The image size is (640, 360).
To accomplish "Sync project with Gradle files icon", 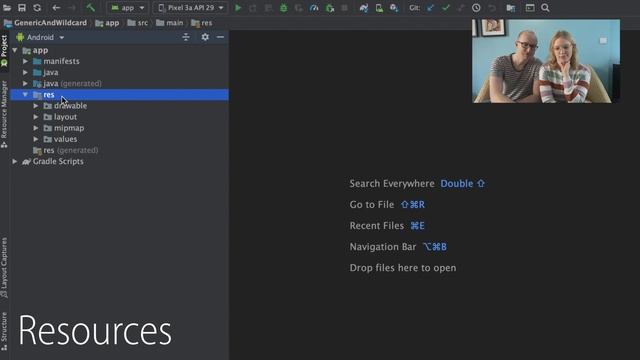I will 364,8.
